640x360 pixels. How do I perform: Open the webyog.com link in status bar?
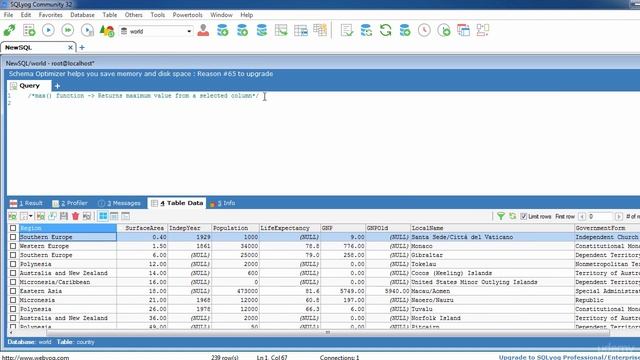pos(36,357)
